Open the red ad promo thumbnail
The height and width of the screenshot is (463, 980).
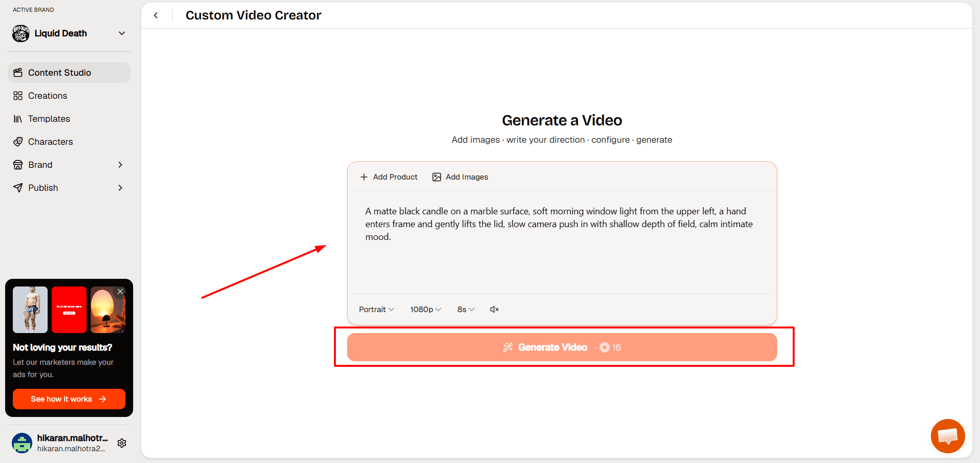click(x=69, y=310)
